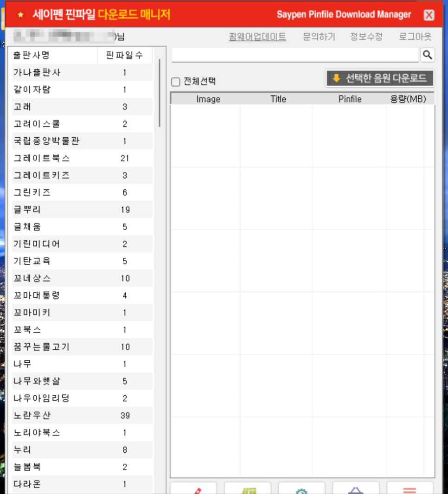Image resolution: width=448 pixels, height=494 pixels.
Task: Close the Saypen Pinfile Download Manager window
Action: [x=429, y=15]
